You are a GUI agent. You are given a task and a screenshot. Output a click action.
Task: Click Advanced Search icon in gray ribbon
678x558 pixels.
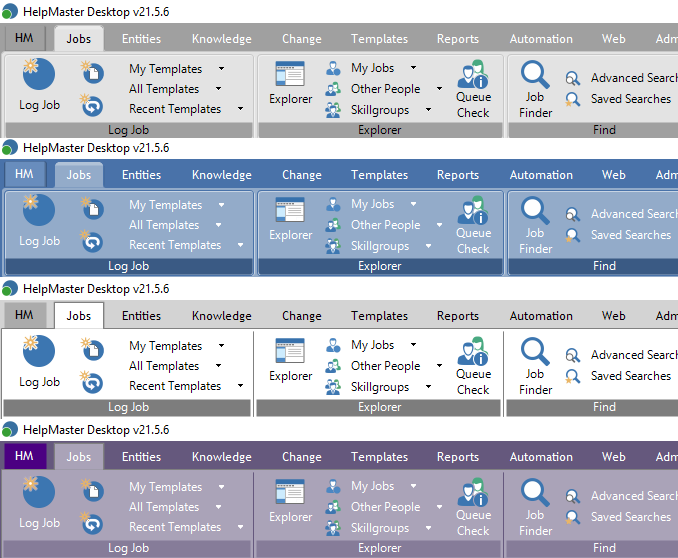[x=572, y=78]
